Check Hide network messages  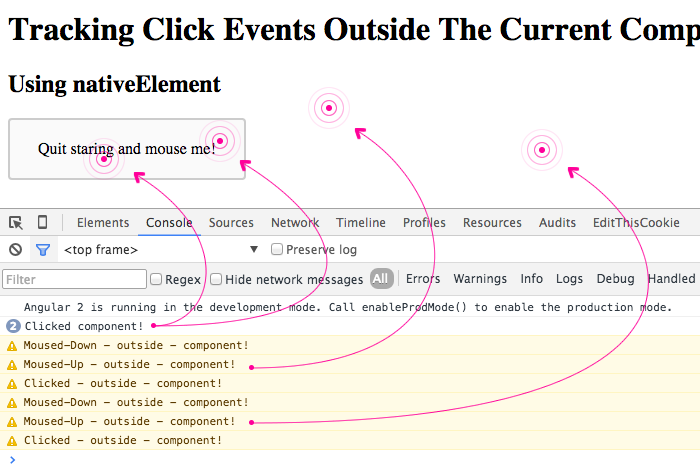216,279
